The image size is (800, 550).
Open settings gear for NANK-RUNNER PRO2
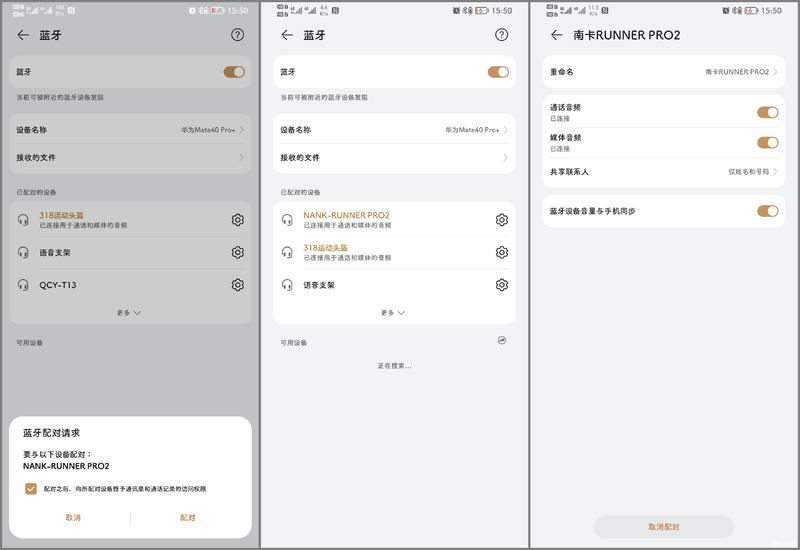coord(502,220)
